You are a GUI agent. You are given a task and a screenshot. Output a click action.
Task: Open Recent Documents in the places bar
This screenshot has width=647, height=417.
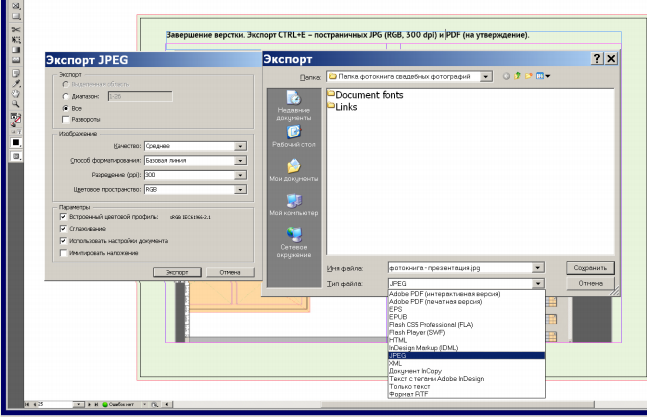coord(293,106)
